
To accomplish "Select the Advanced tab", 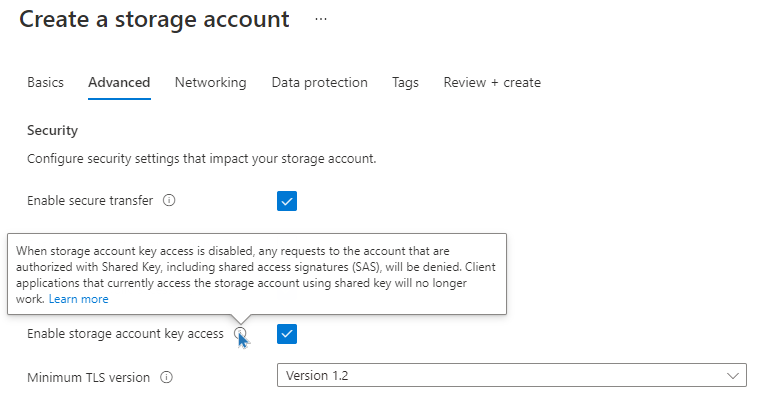I will [119, 82].
